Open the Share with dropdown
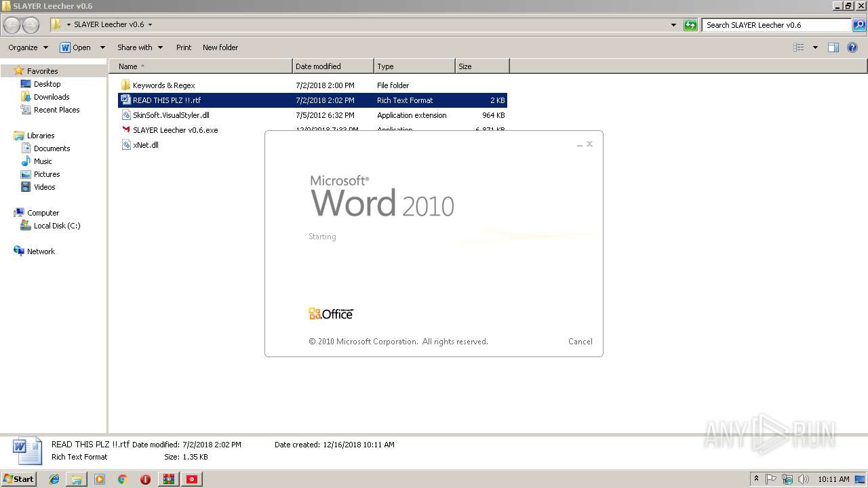Image resolution: width=868 pixels, height=488 pixels. [x=140, y=47]
